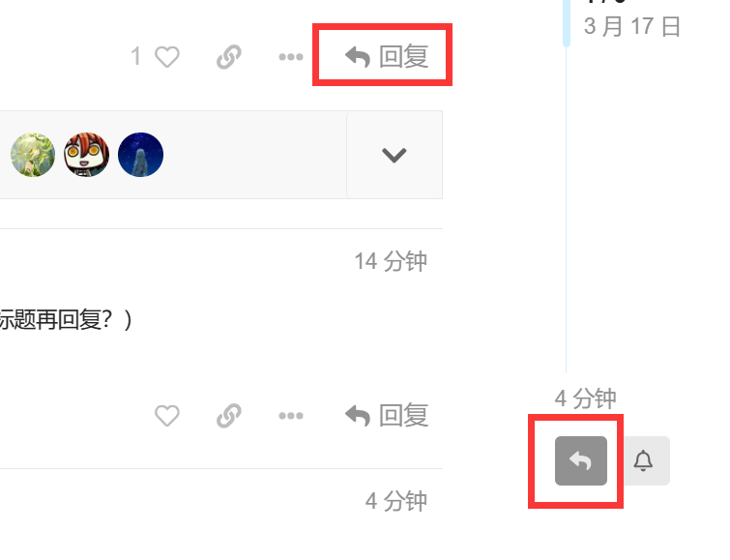Like the post that has 1 like

click(166, 57)
